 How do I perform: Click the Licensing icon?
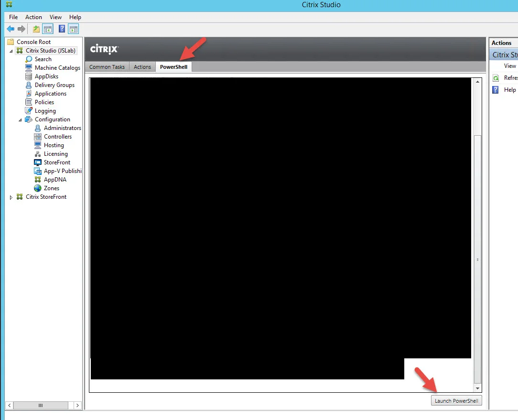click(38, 154)
